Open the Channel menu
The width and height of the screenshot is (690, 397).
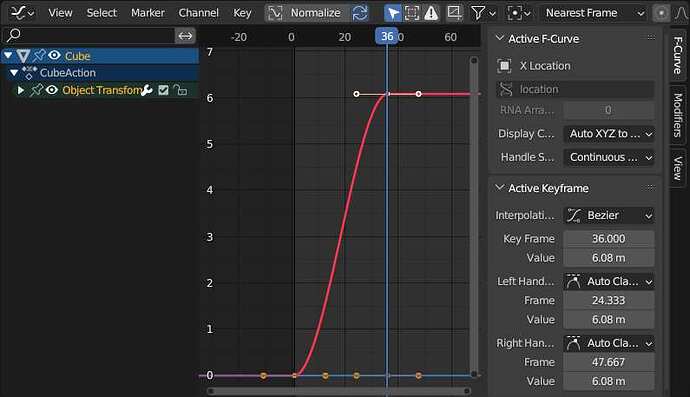tap(198, 13)
